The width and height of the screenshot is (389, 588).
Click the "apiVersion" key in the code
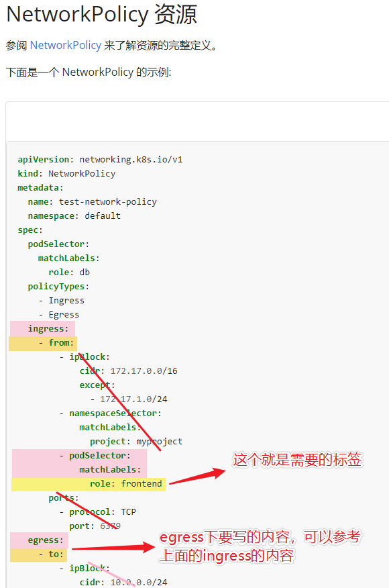point(43,159)
